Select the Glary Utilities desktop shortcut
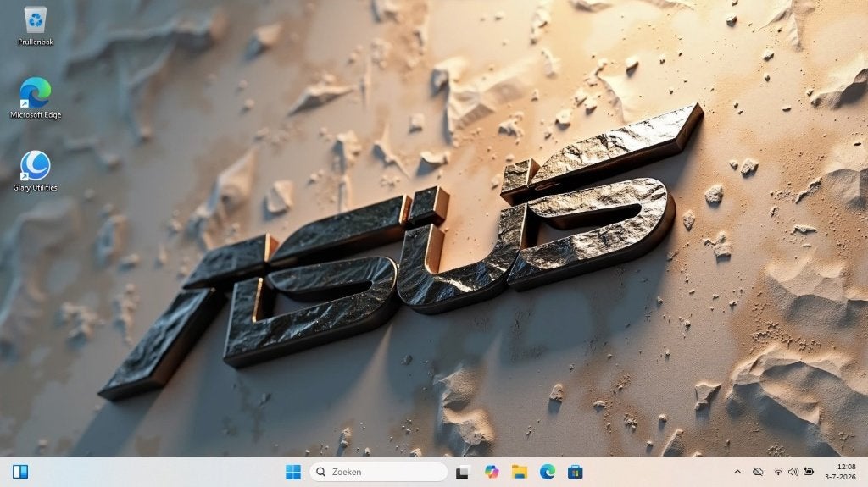Viewport: 868px width, 487px height. click(36, 171)
